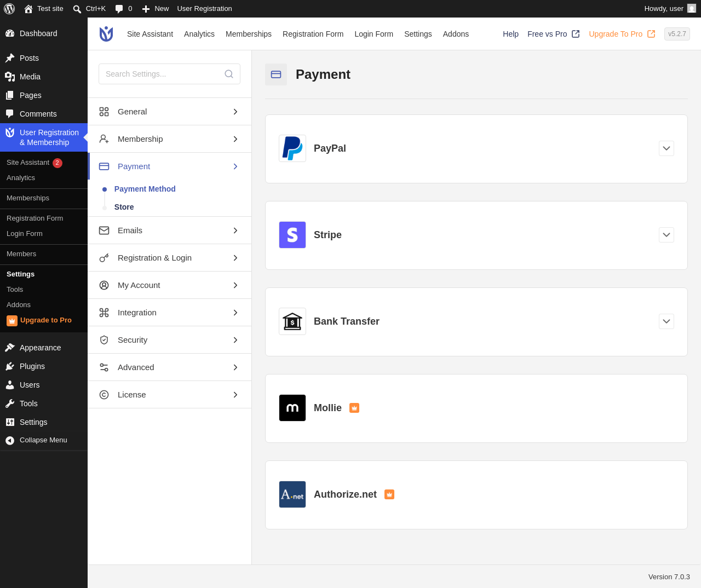
Task: Click the Upgrade to Pro crown icon in sidebar
Action: click(x=12, y=321)
